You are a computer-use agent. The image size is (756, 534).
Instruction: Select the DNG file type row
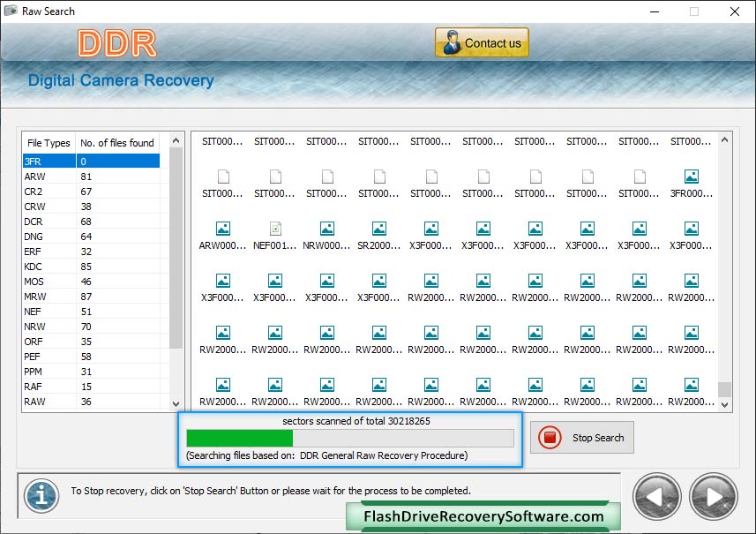tap(91, 237)
